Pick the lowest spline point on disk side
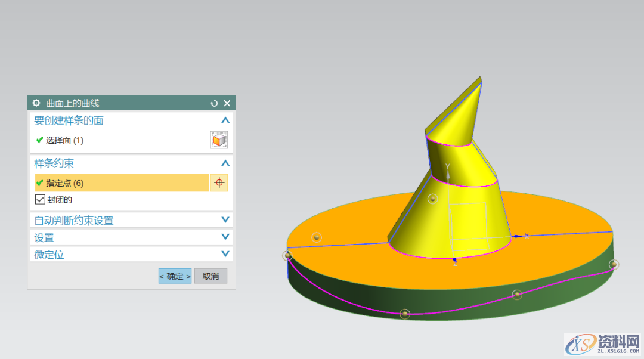Image resolution: width=644 pixels, height=359 pixels. pos(405,313)
